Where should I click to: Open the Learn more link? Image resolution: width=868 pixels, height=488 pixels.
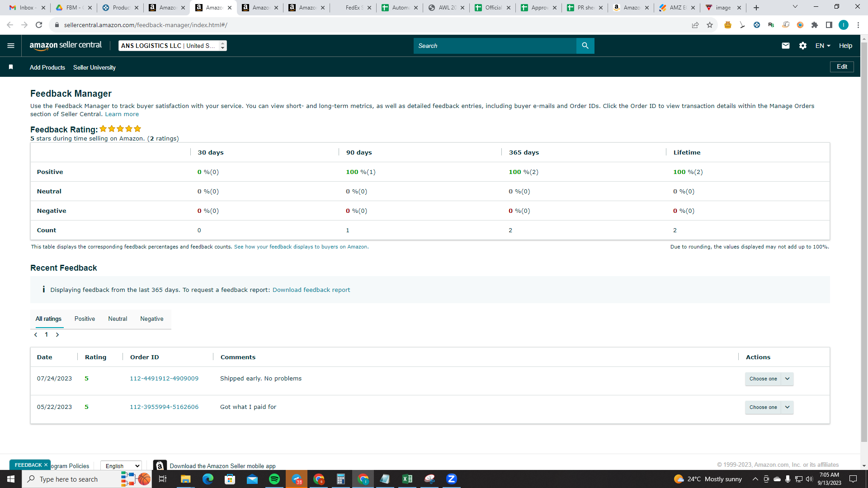[x=122, y=114]
